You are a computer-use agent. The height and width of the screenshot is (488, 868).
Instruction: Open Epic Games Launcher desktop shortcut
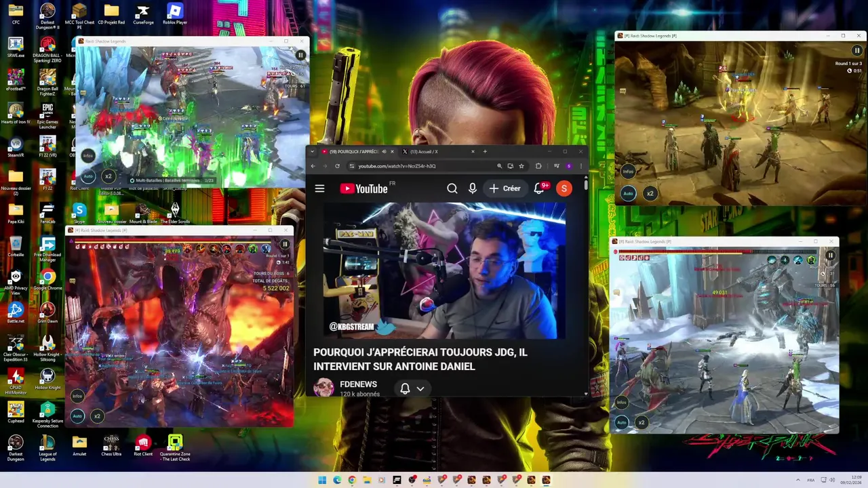pyautogui.click(x=47, y=117)
